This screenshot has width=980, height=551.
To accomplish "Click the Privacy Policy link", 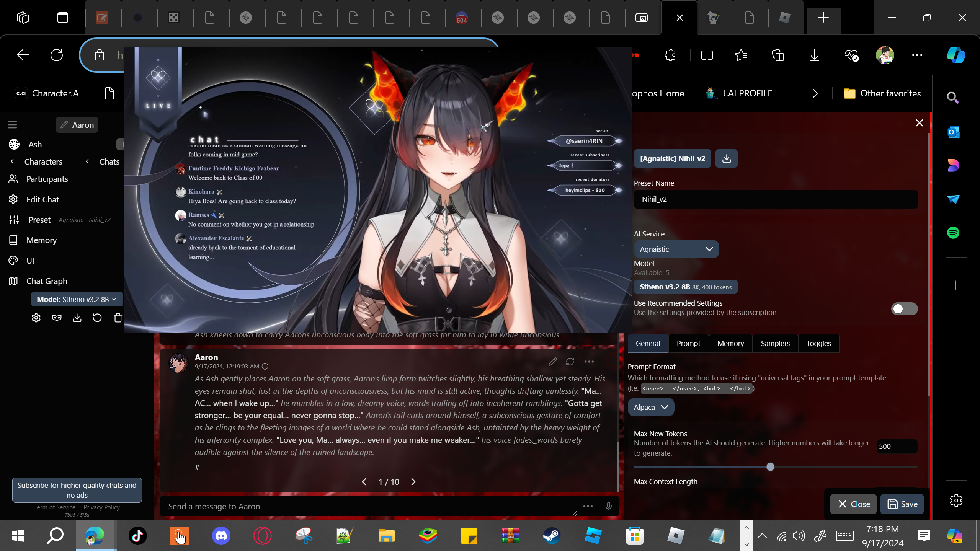I will [101, 507].
